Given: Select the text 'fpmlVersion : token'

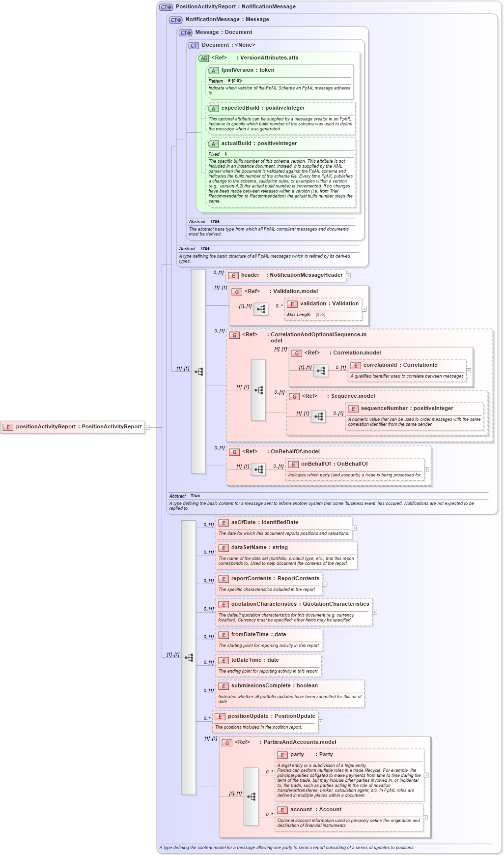Looking at the screenshot, I should pyautogui.click(x=248, y=70).
